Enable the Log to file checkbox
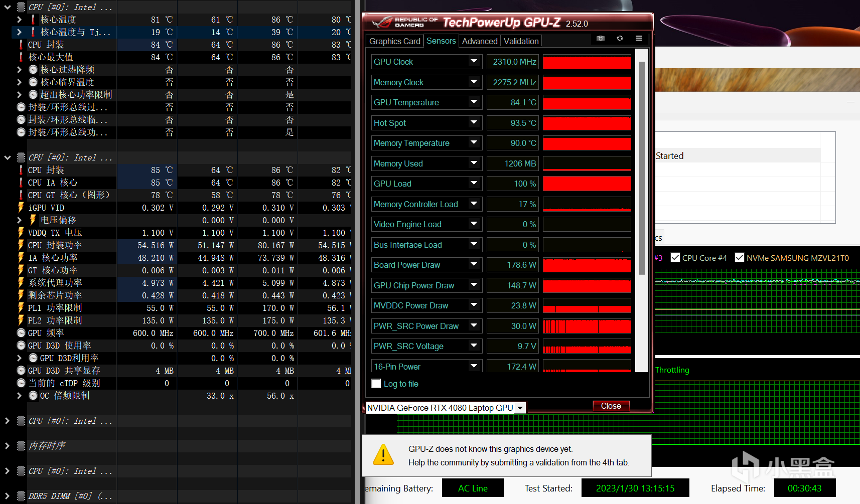This screenshot has height=504, width=860. click(376, 384)
